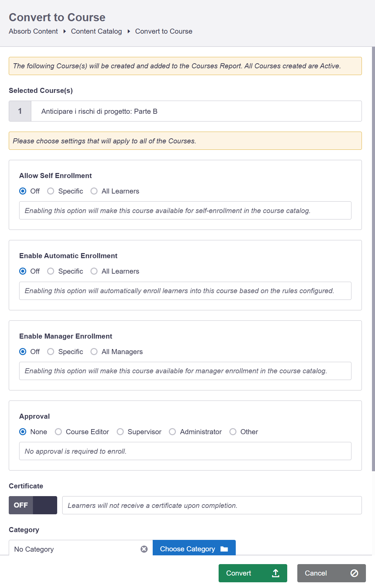Go to Content Catalog breadcrumb
Viewport: 375px width, 588px height.
point(96,31)
